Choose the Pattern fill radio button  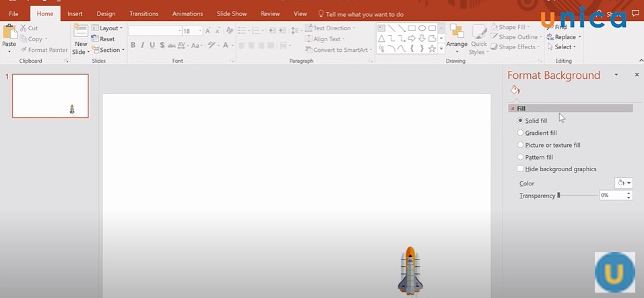tap(520, 157)
